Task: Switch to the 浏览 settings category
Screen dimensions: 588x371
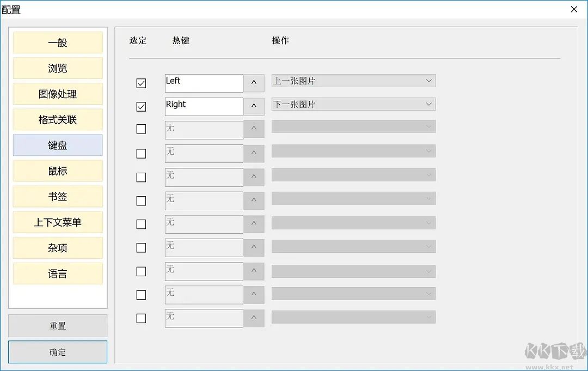Action: (x=57, y=68)
